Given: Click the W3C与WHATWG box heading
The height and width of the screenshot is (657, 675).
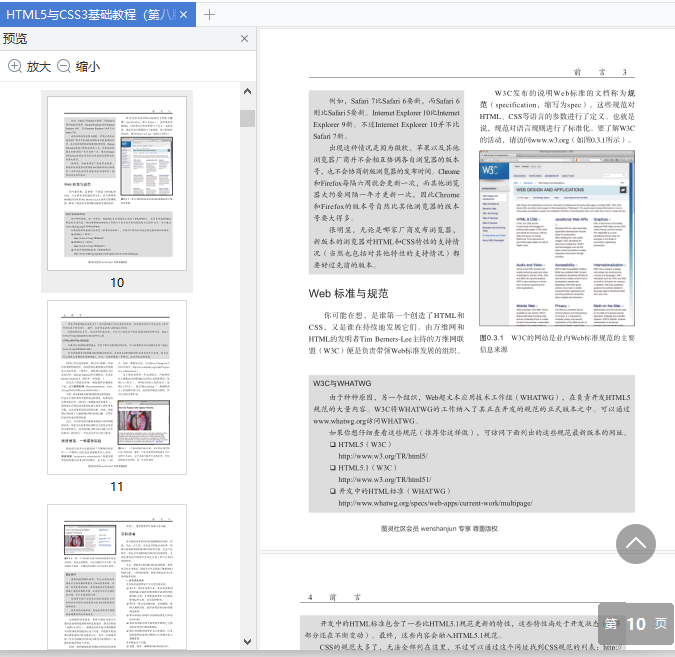Looking at the screenshot, I should (x=342, y=383).
